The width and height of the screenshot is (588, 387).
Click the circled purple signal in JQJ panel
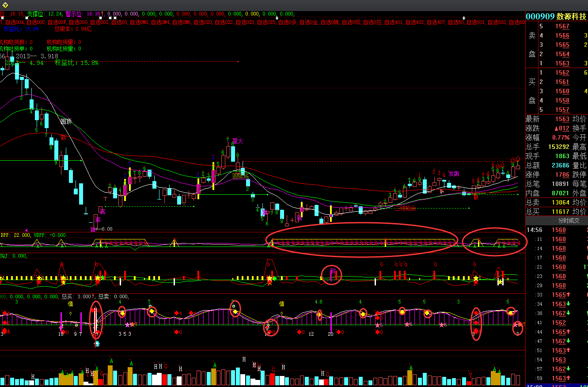pos(331,275)
